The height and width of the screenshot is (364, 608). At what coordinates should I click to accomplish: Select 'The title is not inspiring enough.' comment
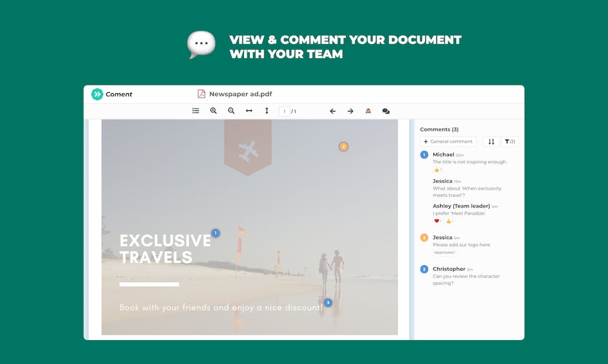point(470,162)
